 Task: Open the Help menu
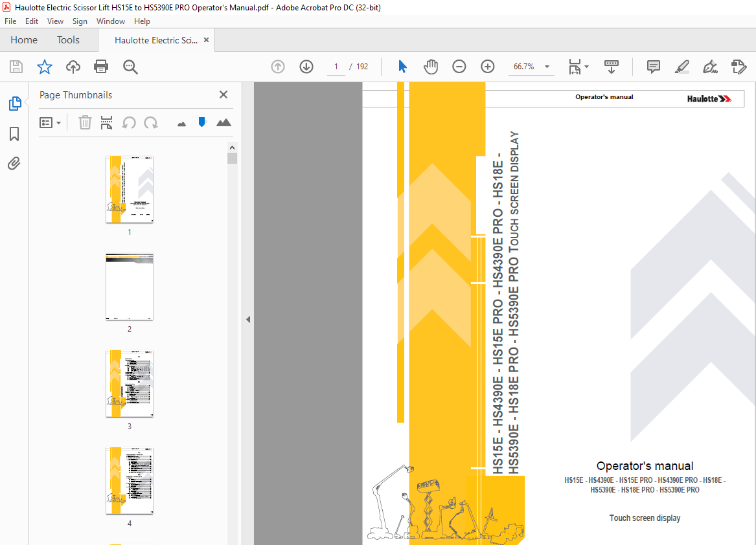(142, 21)
